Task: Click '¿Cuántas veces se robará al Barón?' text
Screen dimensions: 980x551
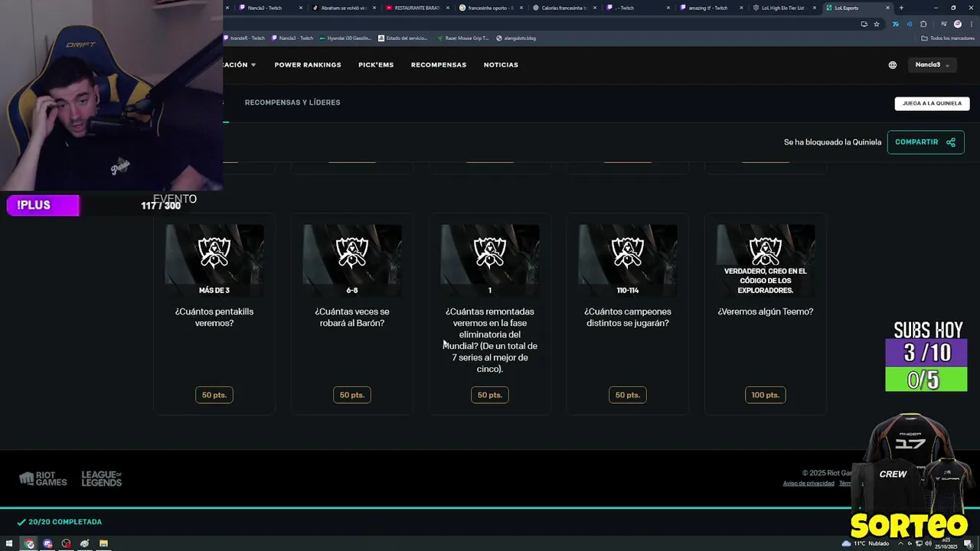Action: [x=352, y=317]
